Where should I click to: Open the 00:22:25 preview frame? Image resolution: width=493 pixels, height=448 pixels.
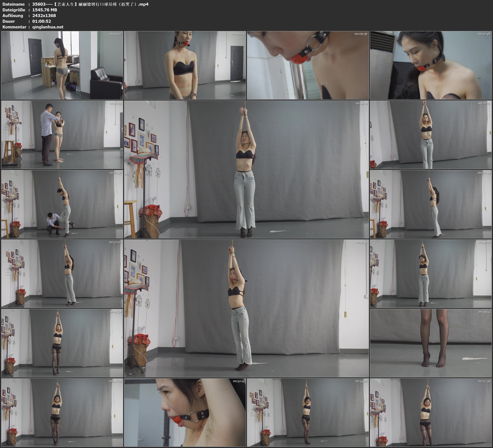pos(431,134)
